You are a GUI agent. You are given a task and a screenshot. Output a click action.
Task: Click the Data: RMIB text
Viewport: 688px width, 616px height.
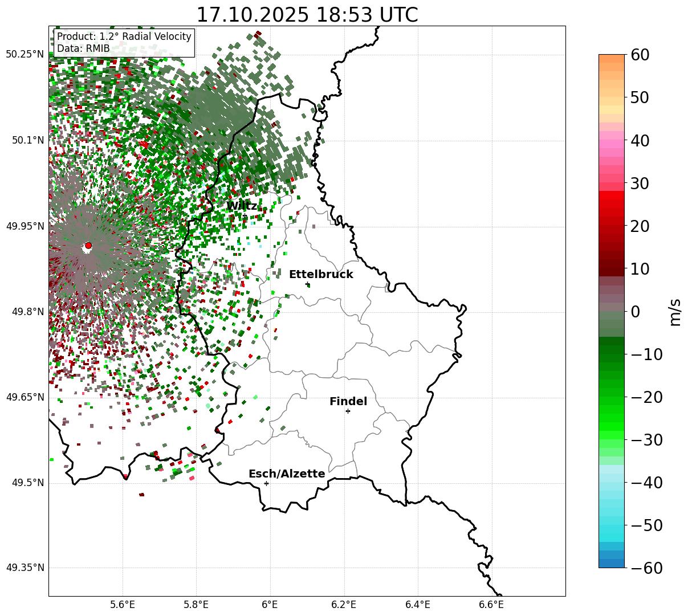pos(83,49)
